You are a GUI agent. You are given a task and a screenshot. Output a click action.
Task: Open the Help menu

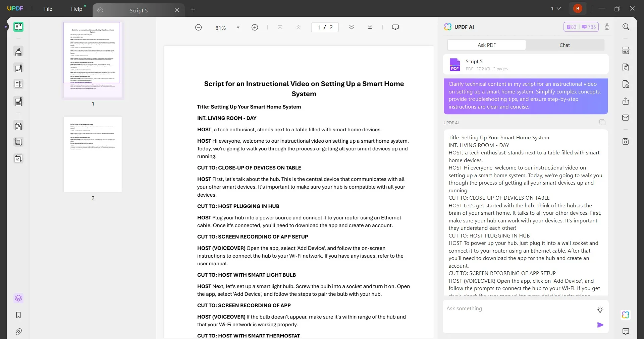pyautogui.click(x=76, y=9)
